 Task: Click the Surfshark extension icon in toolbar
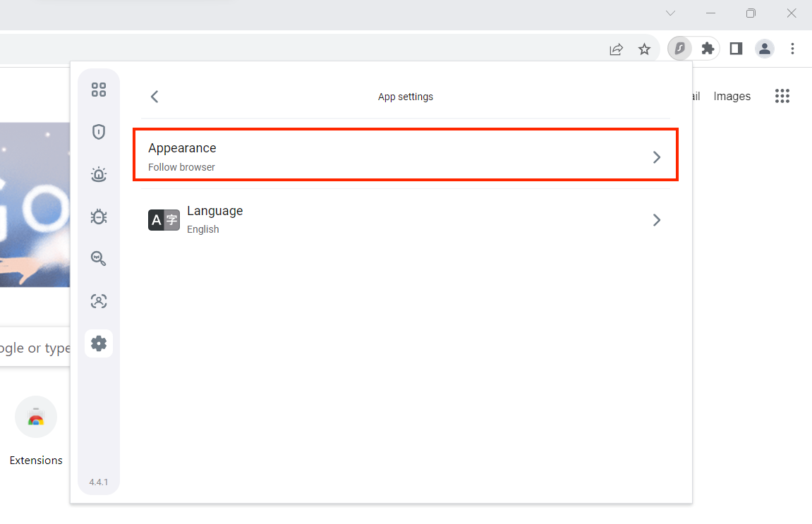[x=679, y=49]
